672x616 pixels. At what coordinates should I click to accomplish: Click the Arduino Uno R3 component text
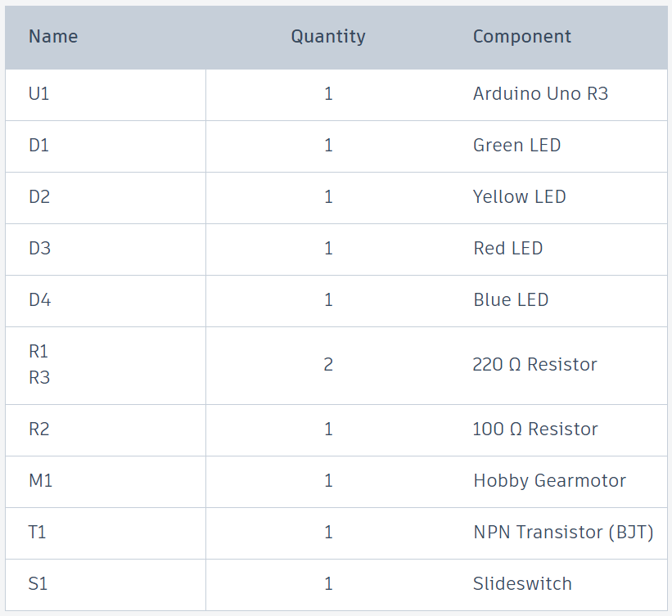coord(540,94)
